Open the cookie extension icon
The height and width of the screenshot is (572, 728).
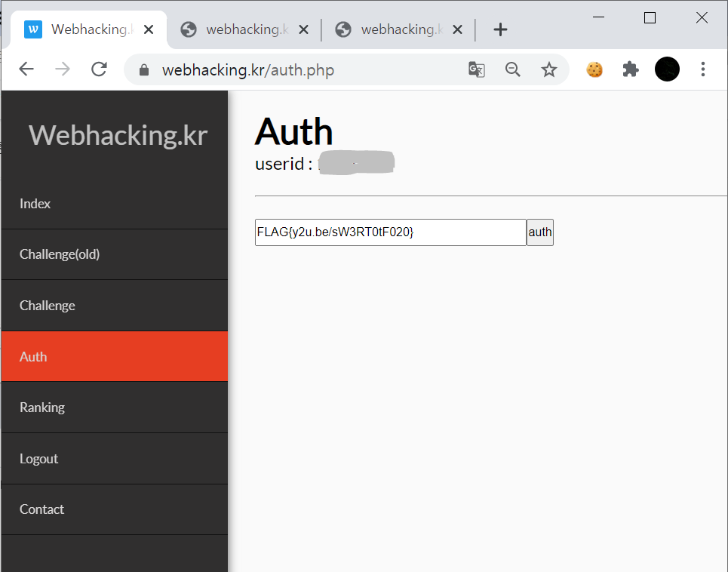594,69
